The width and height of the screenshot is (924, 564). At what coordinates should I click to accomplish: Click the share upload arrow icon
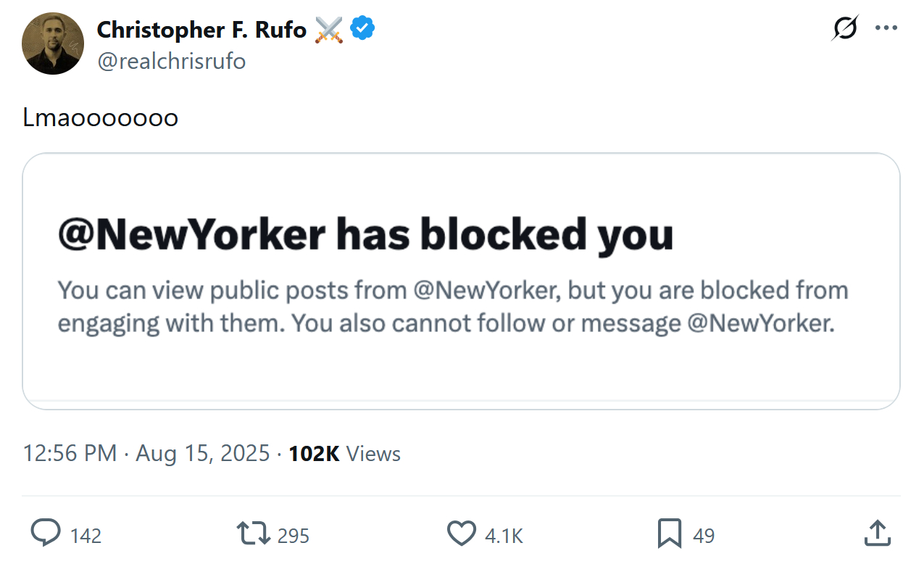pos(878,534)
